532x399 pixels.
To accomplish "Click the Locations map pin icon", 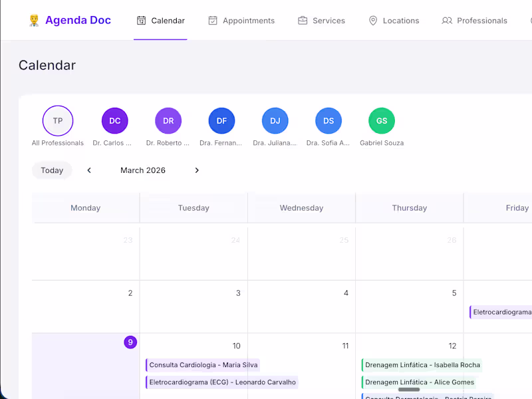I will click(373, 21).
